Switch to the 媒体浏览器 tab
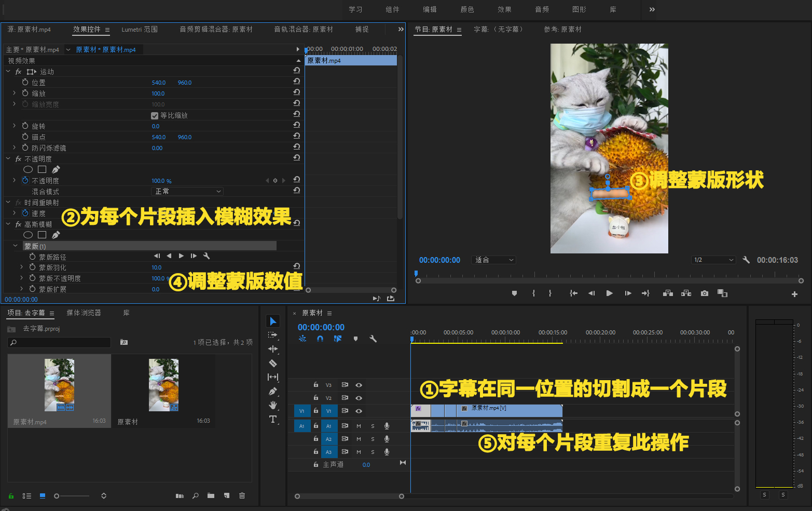 [x=84, y=313]
